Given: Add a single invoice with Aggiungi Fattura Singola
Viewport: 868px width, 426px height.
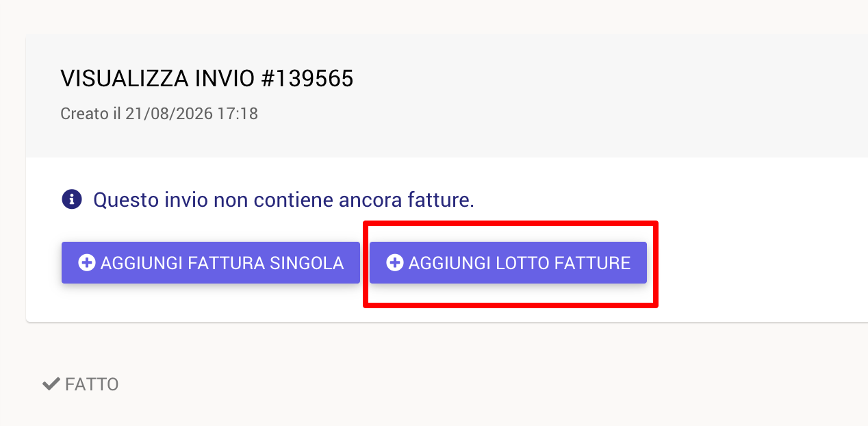Looking at the screenshot, I should (x=211, y=263).
